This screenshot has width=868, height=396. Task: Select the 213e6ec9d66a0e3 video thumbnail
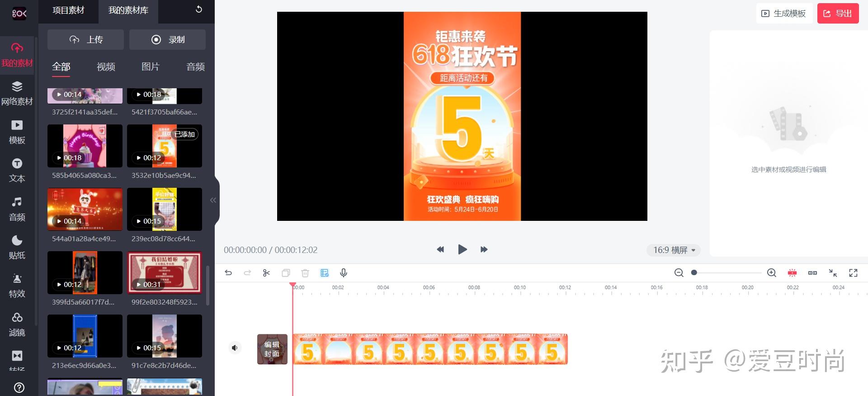(85, 336)
